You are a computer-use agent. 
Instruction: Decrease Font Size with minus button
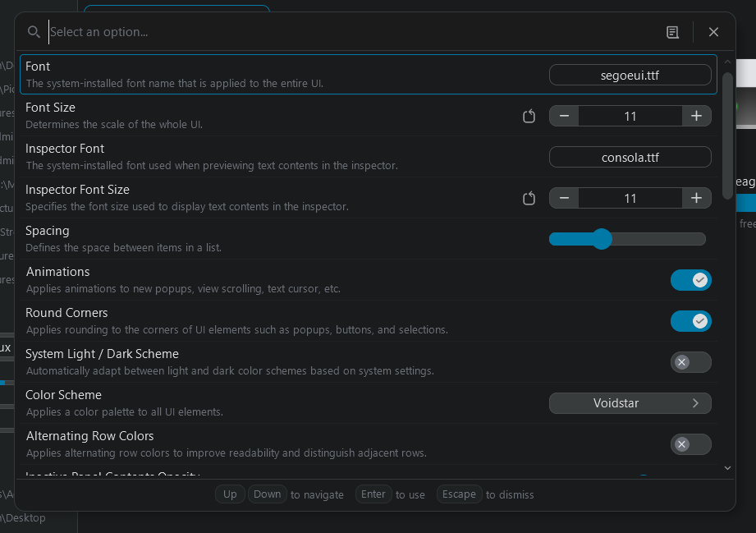pyautogui.click(x=564, y=116)
